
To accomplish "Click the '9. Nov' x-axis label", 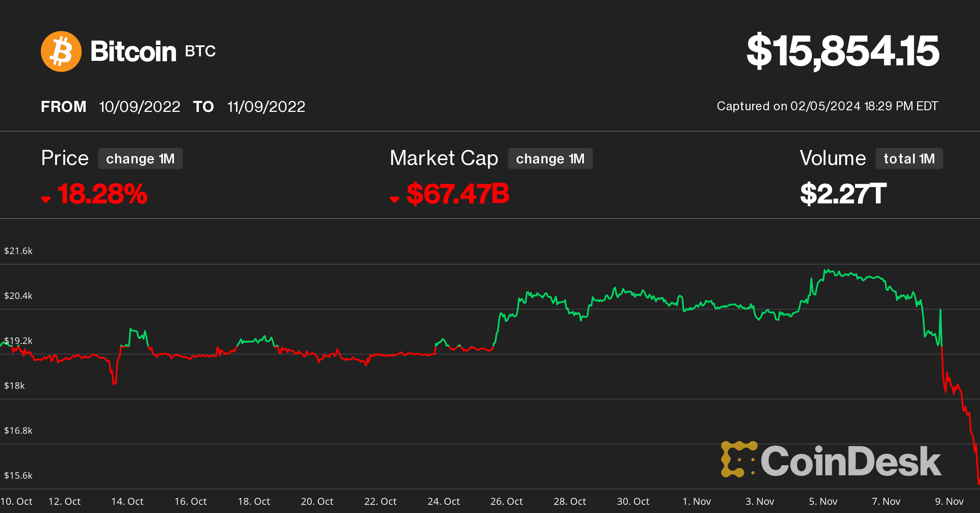I will tap(949, 502).
